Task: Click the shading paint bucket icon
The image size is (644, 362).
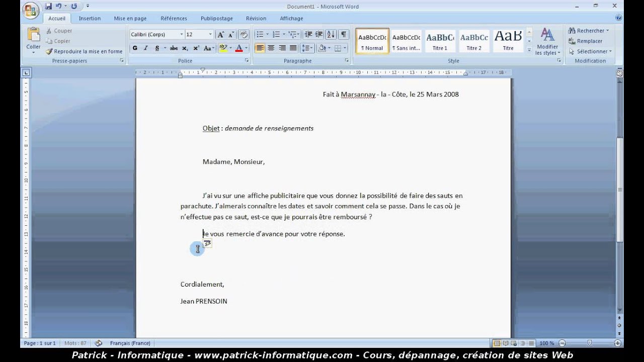Action: click(x=321, y=48)
